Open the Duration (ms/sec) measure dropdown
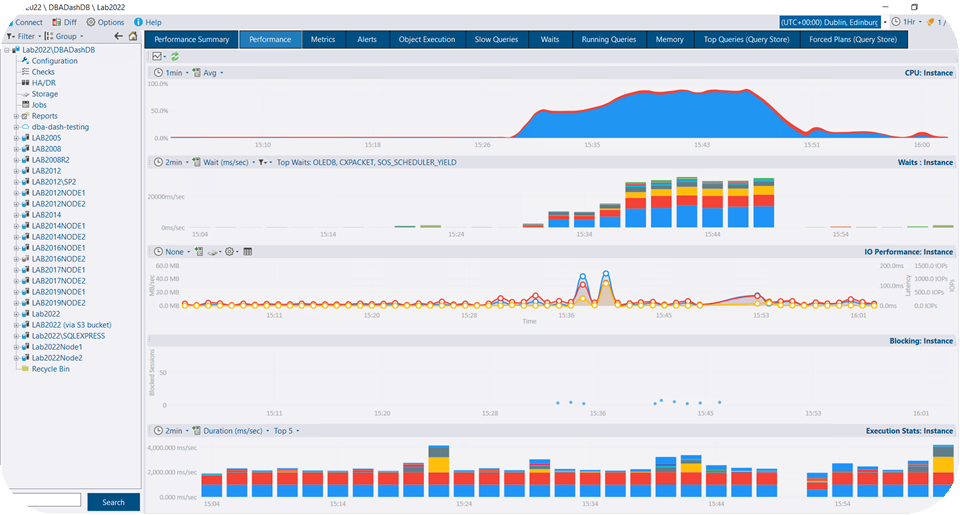Viewport: 960px width, 515px height. 231,430
